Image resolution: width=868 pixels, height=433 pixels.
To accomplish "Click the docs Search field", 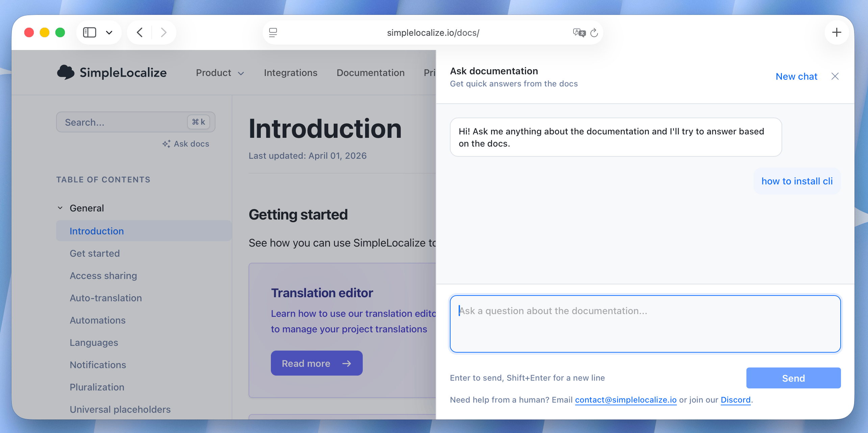I will [x=135, y=122].
